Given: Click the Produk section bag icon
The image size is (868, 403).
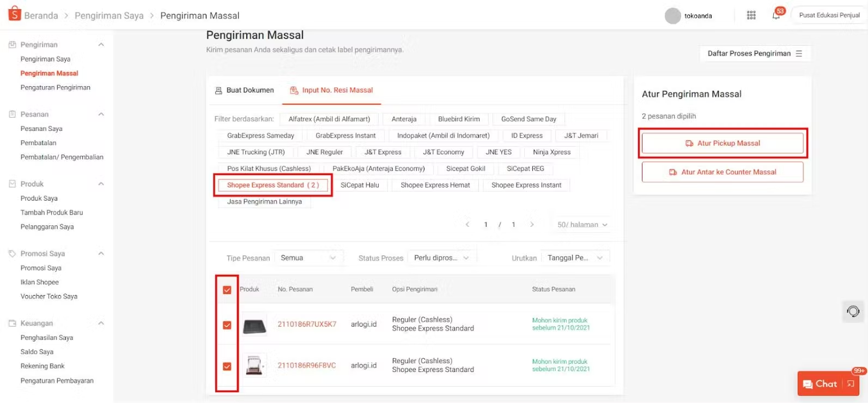Looking at the screenshot, I should coord(12,184).
